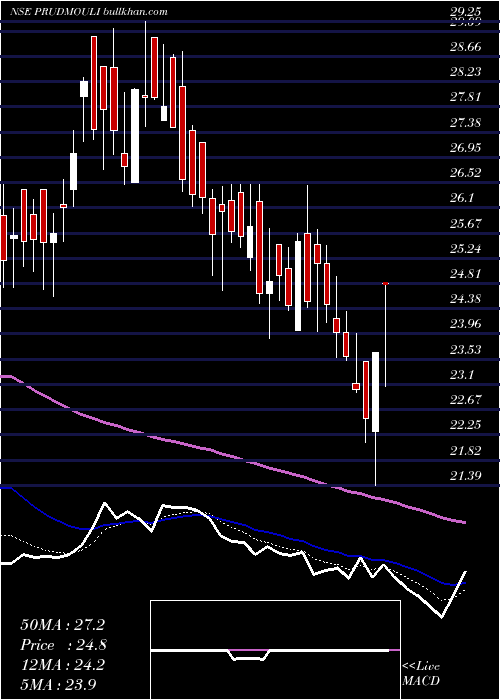This screenshot has height=700, width=500.
Task: Select the 28.66 price axis label
Action: [465, 47]
